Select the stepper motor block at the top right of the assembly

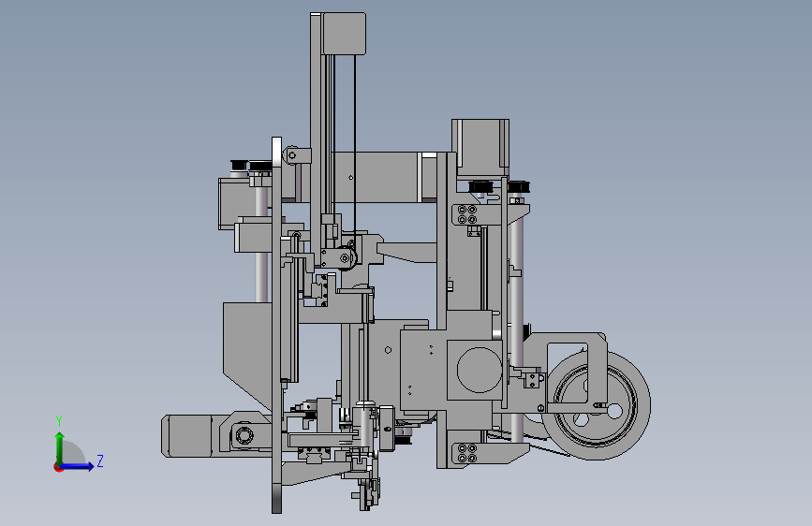(x=480, y=148)
